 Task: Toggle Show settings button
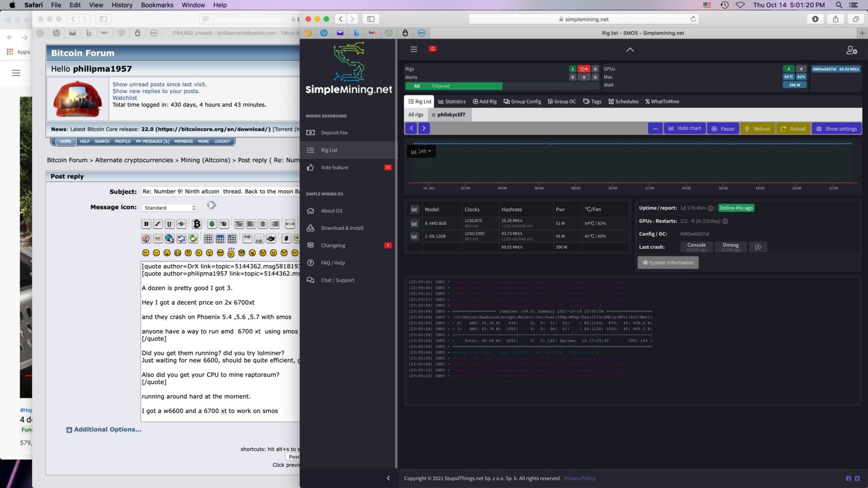pos(837,129)
